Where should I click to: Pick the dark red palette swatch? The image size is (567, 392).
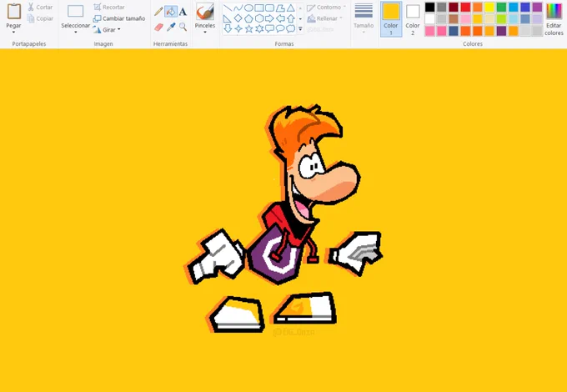(454, 7)
